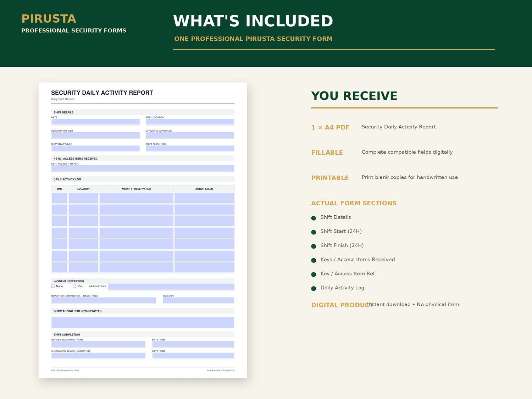Click the Shift Finish (24H) field
532x399 pixels.
point(190,149)
